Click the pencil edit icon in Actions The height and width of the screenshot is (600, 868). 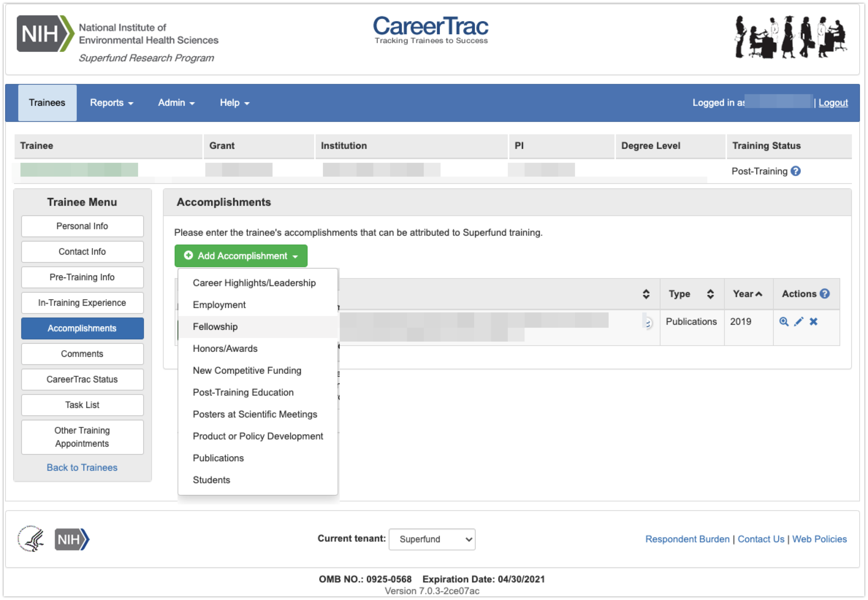(x=798, y=322)
